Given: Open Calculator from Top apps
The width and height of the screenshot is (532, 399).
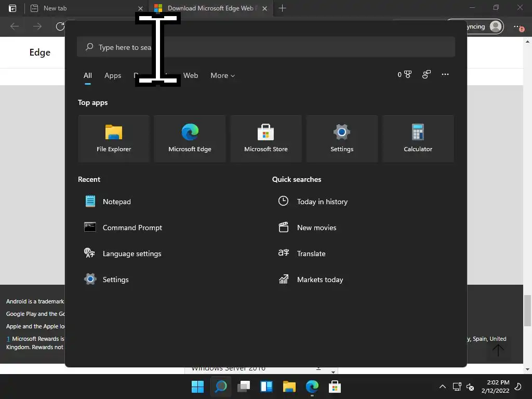Looking at the screenshot, I should [418, 138].
